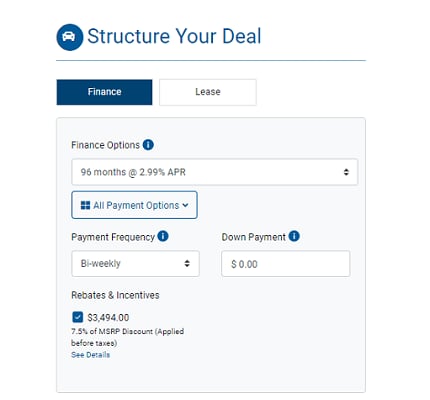This screenshot has width=430, height=400.
Task: Click the 7.5% of MSRP Discount description
Action: (127, 337)
